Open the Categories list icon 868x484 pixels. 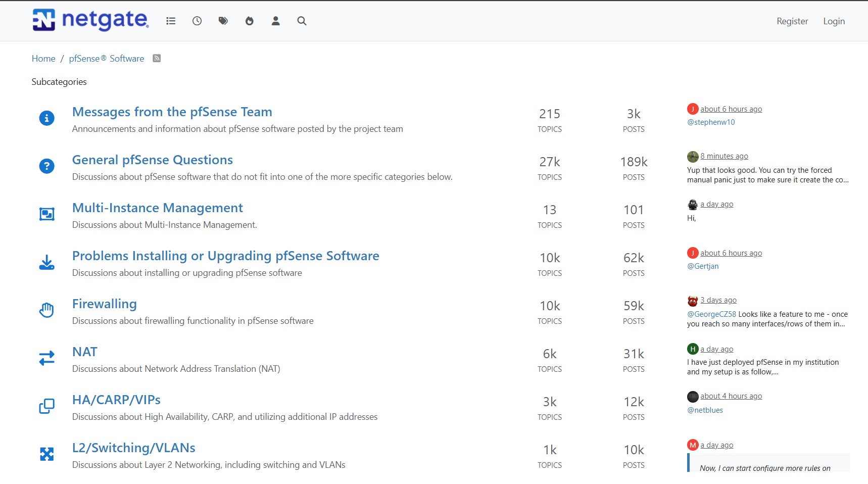click(171, 21)
